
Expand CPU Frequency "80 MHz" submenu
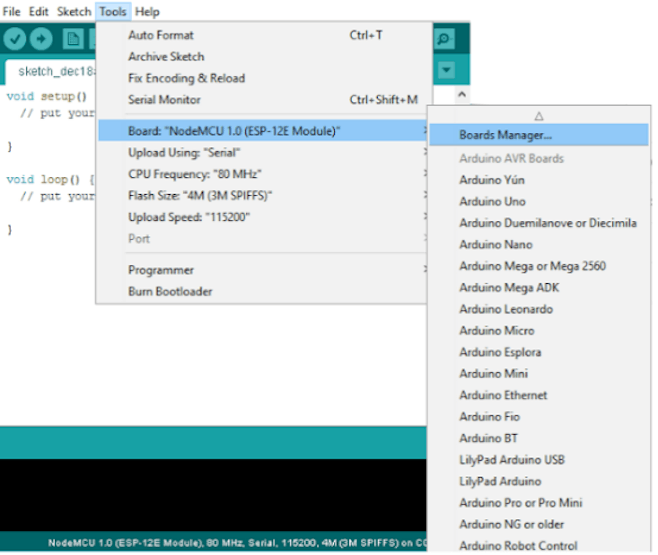point(264,174)
